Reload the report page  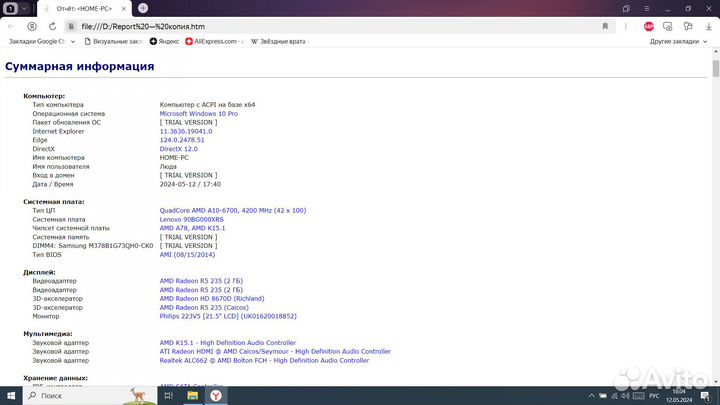pyautogui.click(x=52, y=26)
